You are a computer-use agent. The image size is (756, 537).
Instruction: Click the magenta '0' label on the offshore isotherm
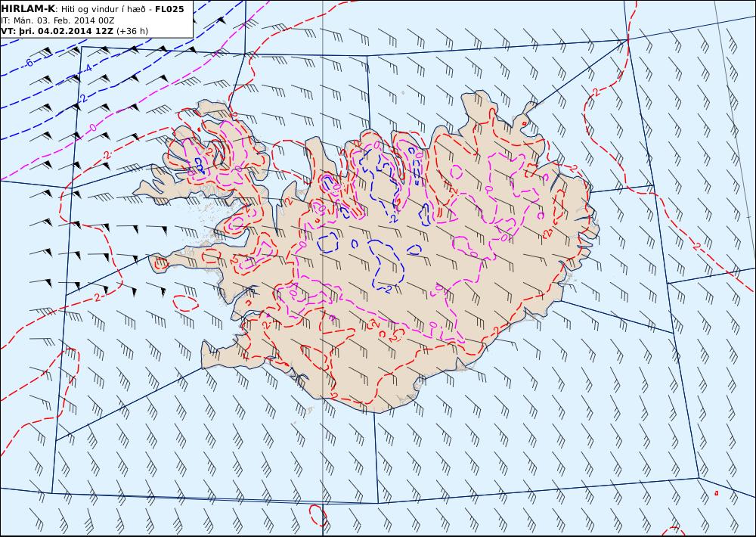(93, 127)
